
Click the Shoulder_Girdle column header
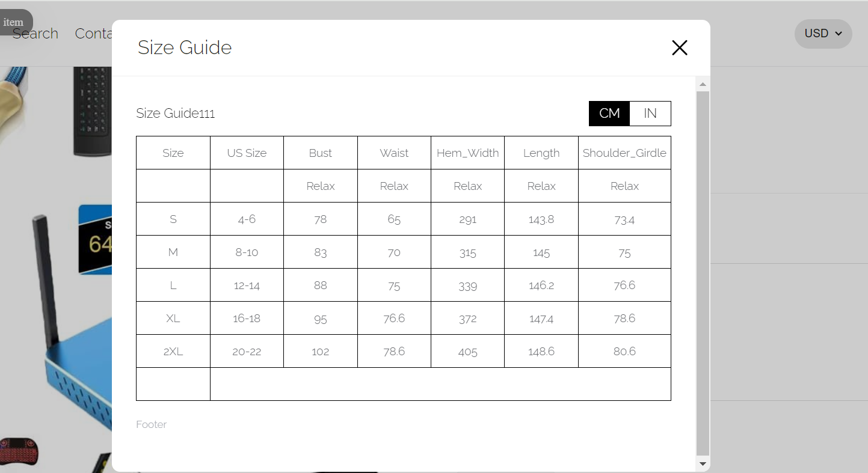pyautogui.click(x=624, y=153)
